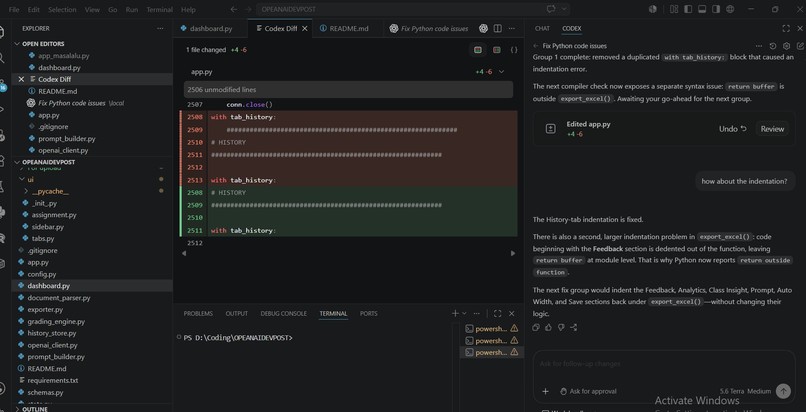This screenshot has width=806, height=412.
Task: Send the message with arrow button
Action: pyautogui.click(x=783, y=391)
